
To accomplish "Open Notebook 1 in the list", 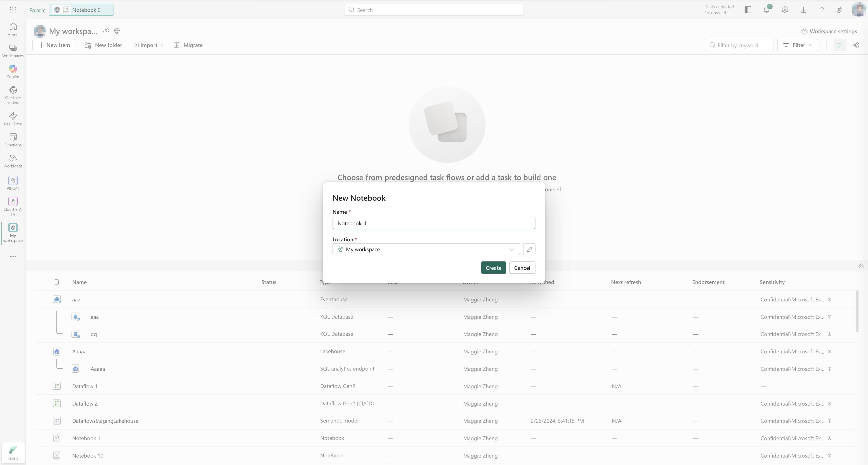I will tap(86, 438).
